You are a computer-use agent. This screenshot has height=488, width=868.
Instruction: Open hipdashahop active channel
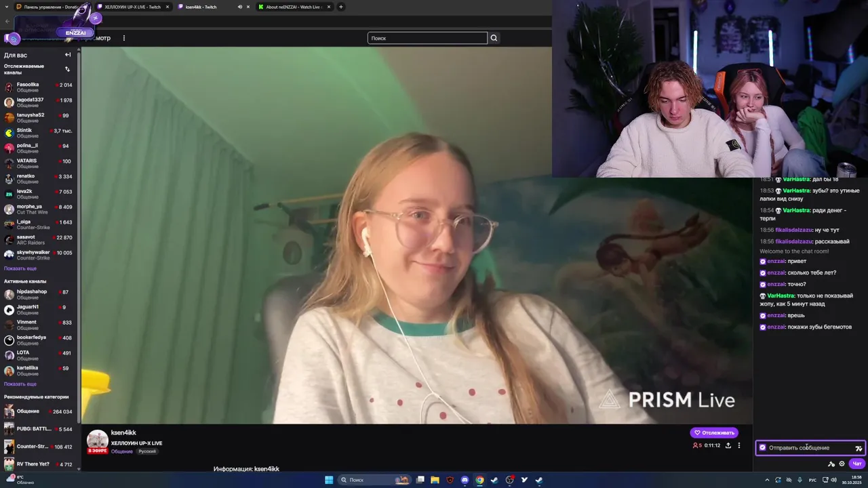tap(38, 294)
